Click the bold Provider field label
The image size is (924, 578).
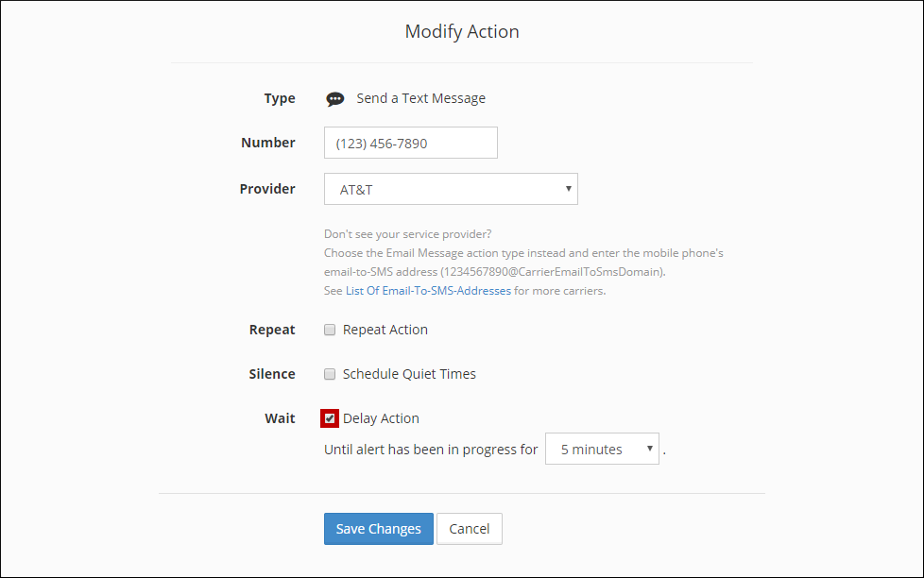pyautogui.click(x=267, y=189)
